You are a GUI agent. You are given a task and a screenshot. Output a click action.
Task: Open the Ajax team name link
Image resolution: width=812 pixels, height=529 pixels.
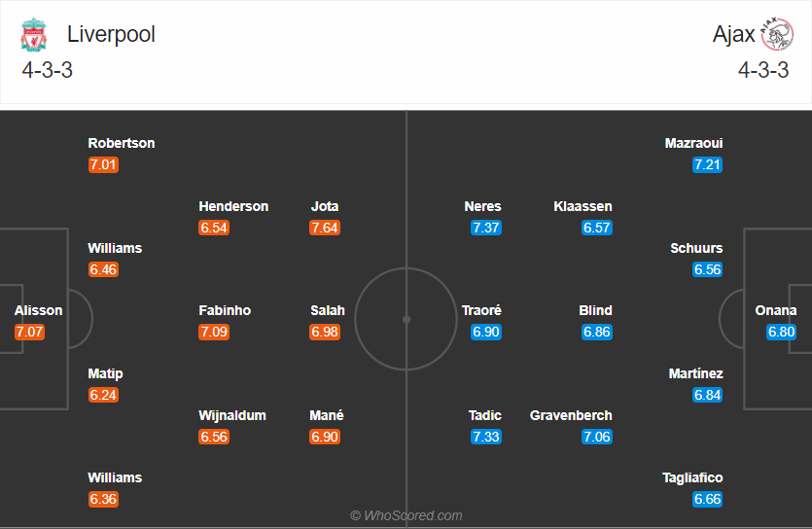click(x=733, y=34)
